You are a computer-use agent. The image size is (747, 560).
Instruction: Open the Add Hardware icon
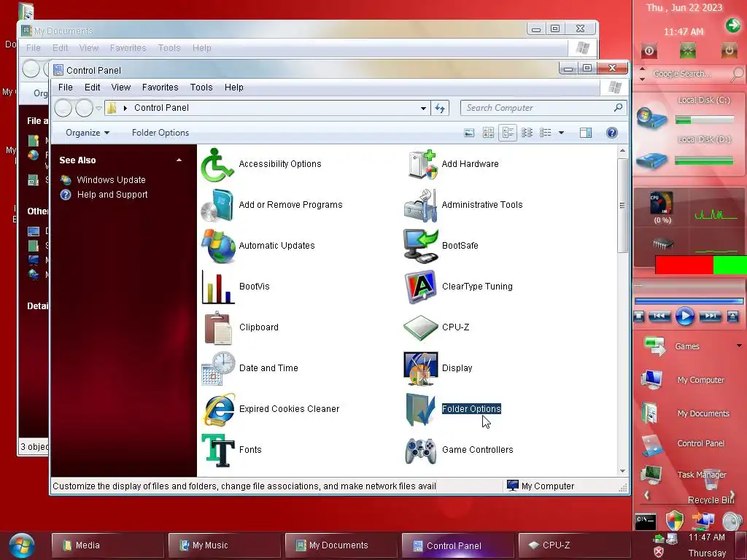coord(421,164)
